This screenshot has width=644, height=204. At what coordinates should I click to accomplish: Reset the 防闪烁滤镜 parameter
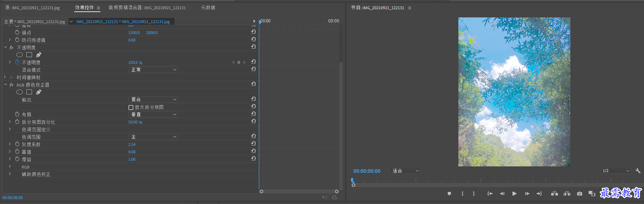[254, 39]
